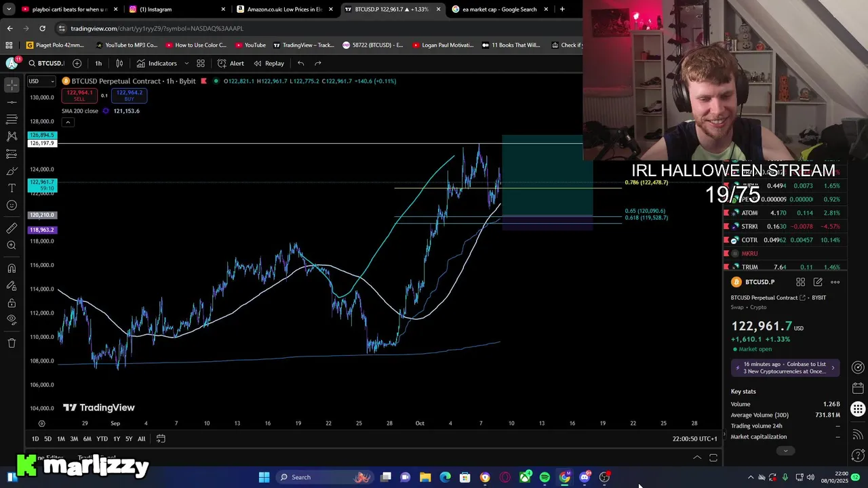
Task: Set chart range to 1Y
Action: click(116, 439)
